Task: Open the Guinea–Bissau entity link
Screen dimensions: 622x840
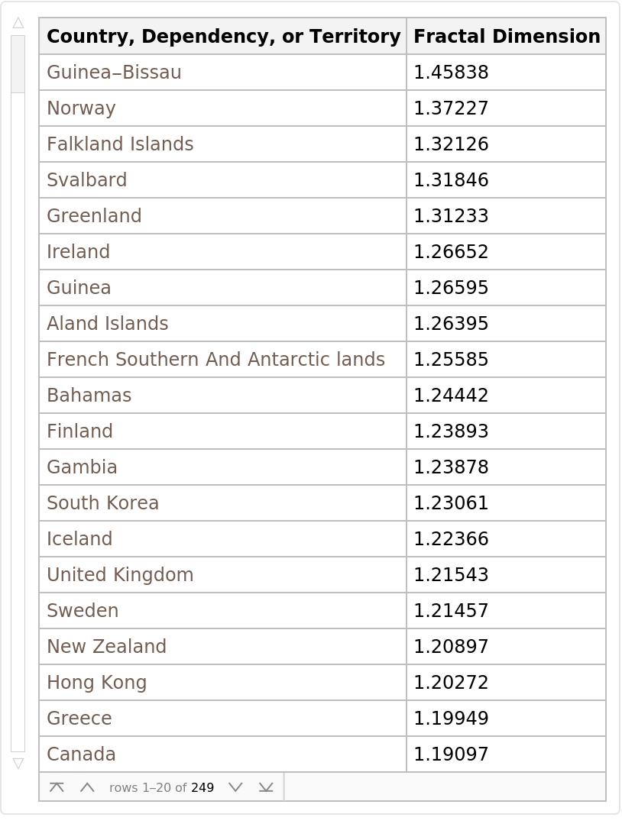Action: tap(114, 73)
